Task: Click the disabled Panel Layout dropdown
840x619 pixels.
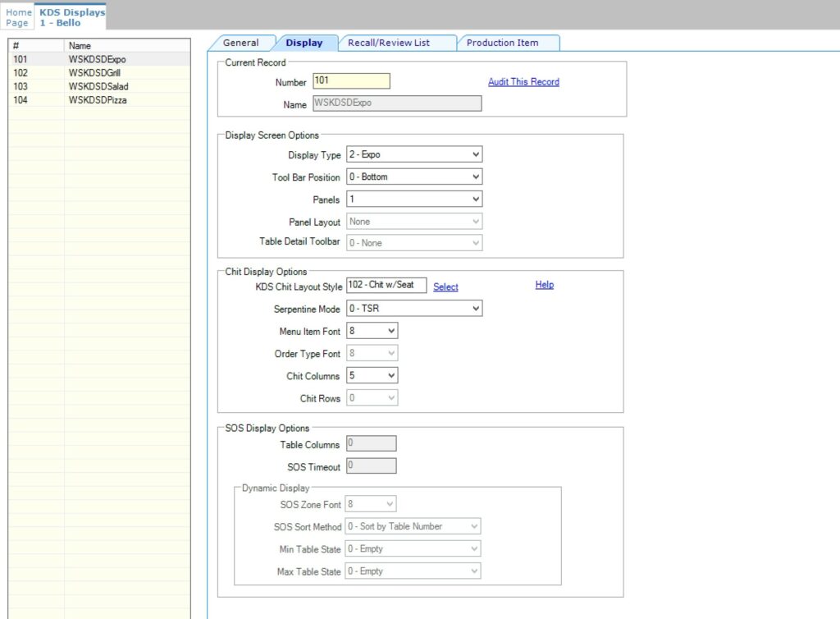Action: (x=414, y=222)
